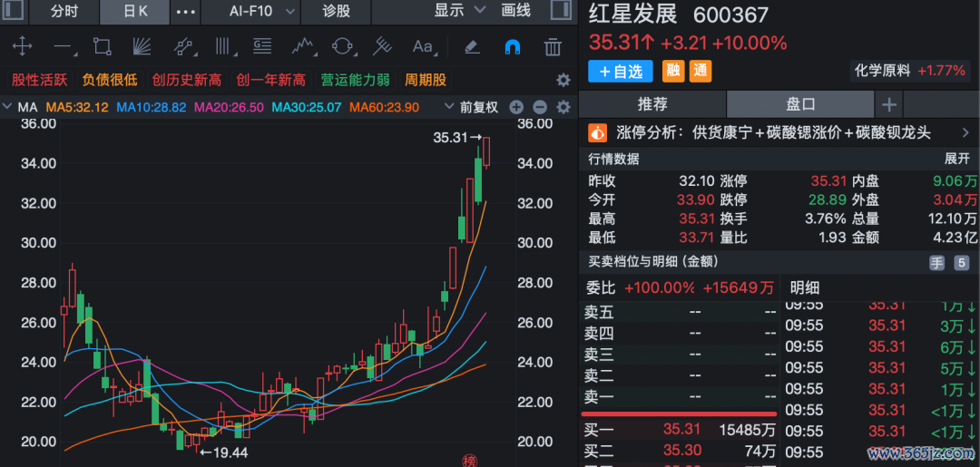This screenshot has height=467, width=980.
Task: Click the orange 涨停分析 icon
Action: [598, 133]
